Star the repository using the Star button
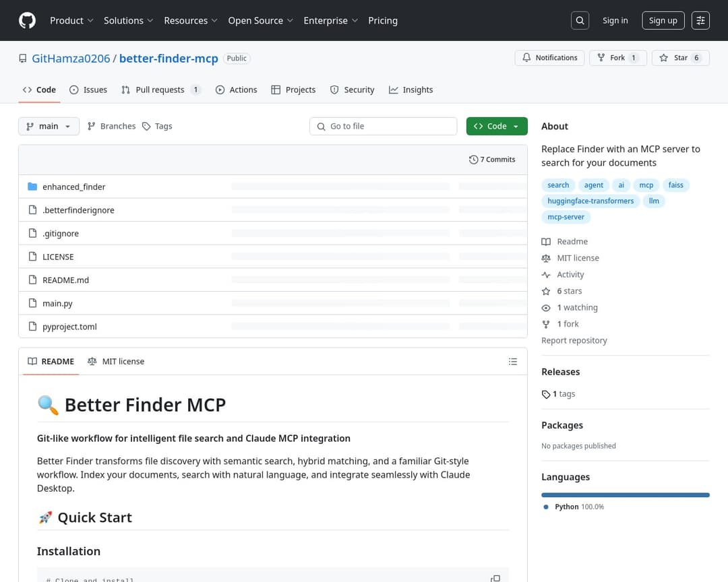This screenshot has width=728, height=582. click(x=681, y=57)
